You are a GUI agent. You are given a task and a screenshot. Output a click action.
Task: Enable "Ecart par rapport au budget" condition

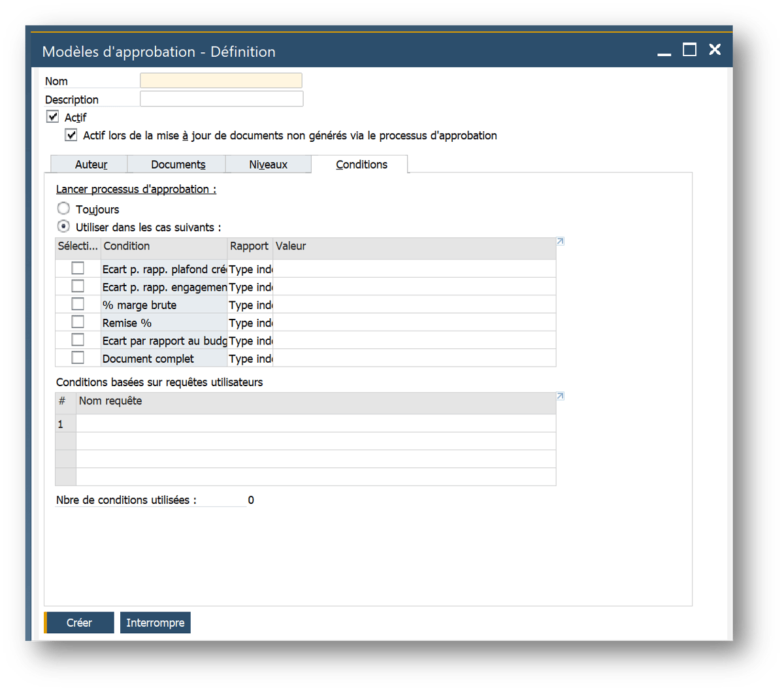[78, 339]
